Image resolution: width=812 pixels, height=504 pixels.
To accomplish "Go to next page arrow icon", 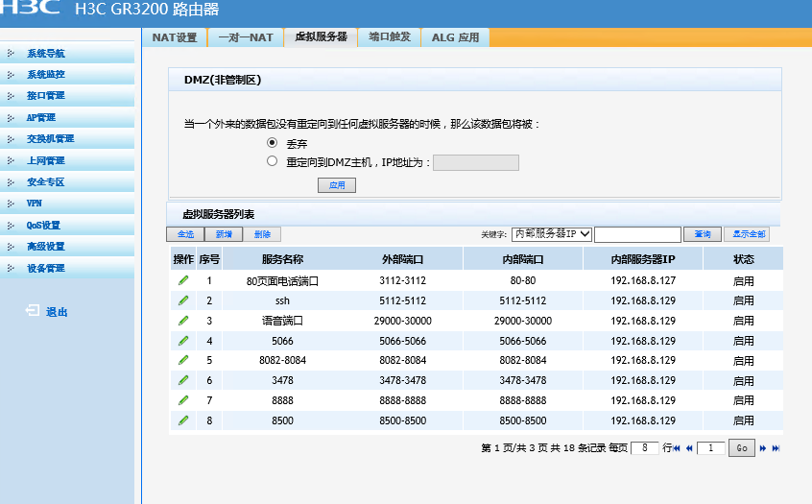I will [763, 448].
